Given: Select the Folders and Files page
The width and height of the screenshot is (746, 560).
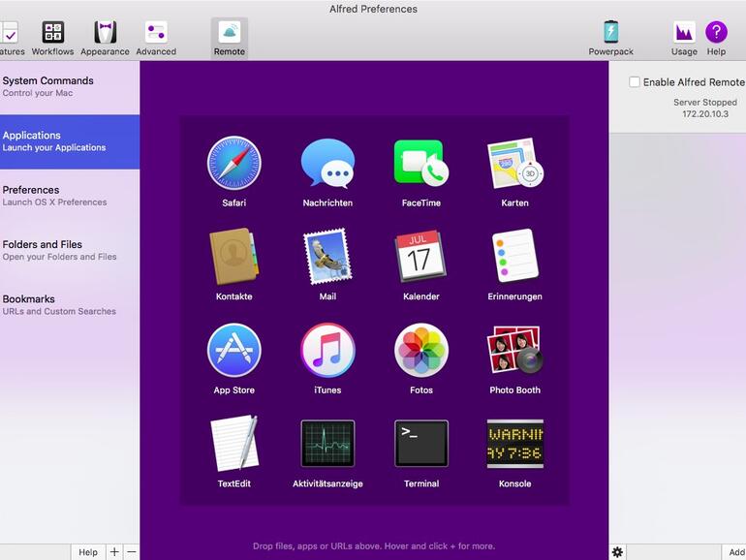Looking at the screenshot, I should pyautogui.click(x=70, y=251).
